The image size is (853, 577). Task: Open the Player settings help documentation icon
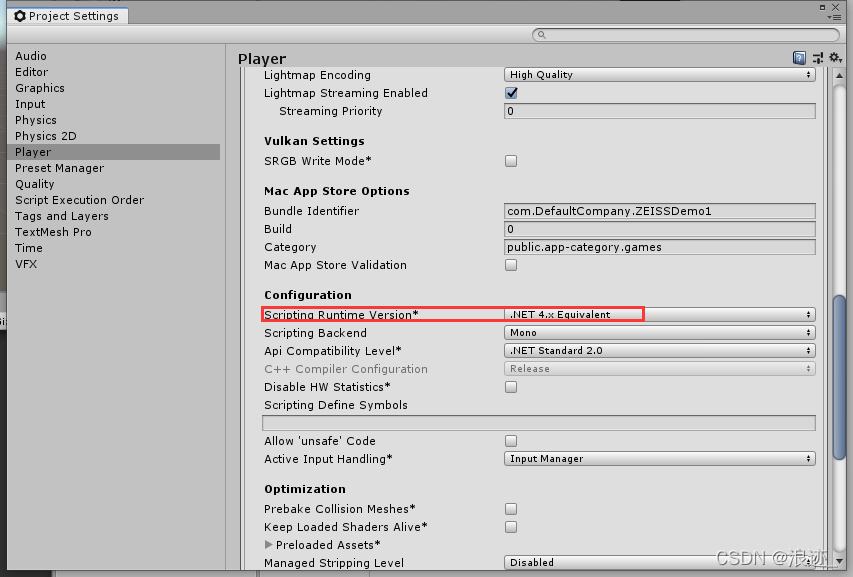(x=798, y=57)
